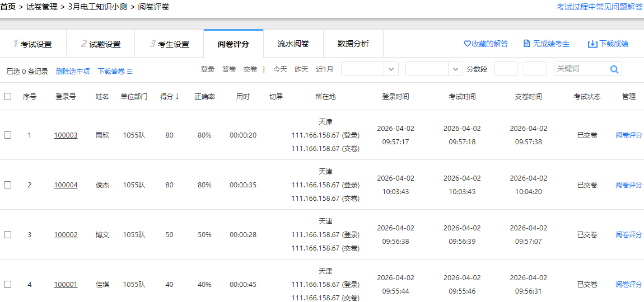Check the box for 博文 row
The image size is (644, 302).
click(x=7, y=235)
